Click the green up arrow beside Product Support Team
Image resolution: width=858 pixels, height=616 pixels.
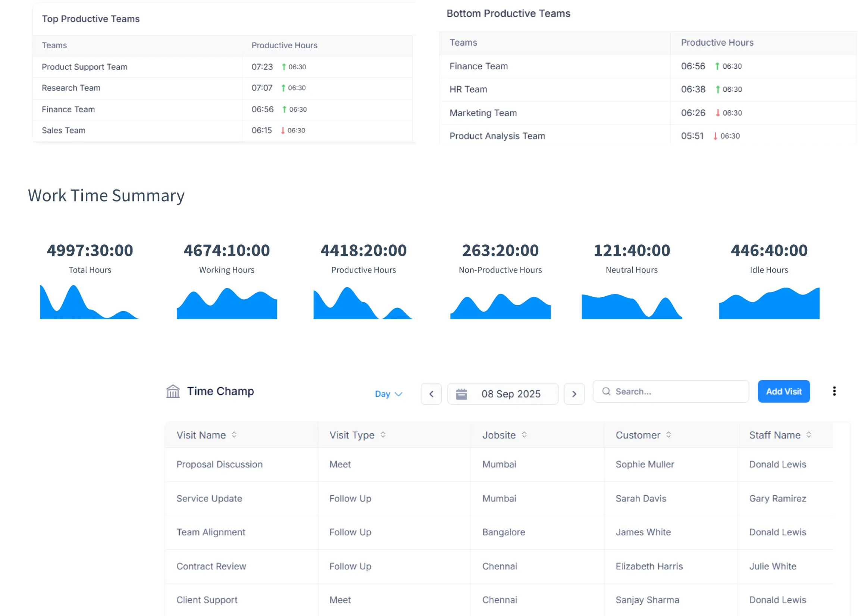coord(284,66)
